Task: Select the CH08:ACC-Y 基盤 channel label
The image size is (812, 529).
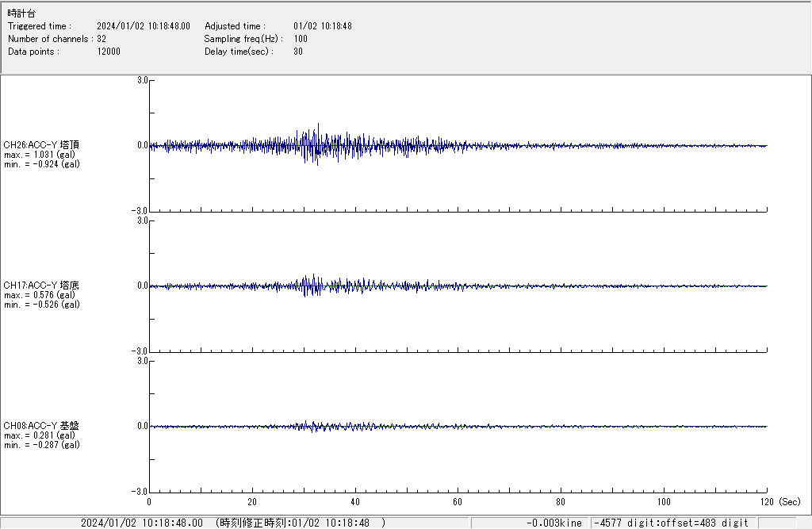Action: (x=41, y=426)
